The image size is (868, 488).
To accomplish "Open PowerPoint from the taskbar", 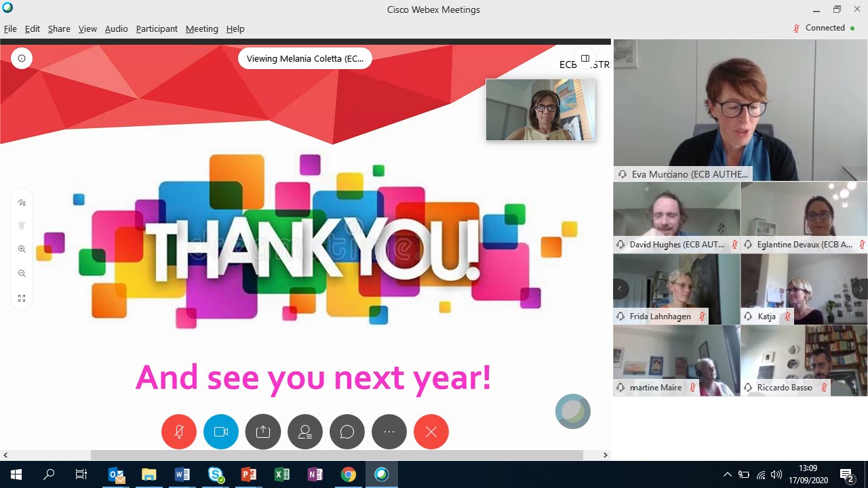I will click(249, 474).
